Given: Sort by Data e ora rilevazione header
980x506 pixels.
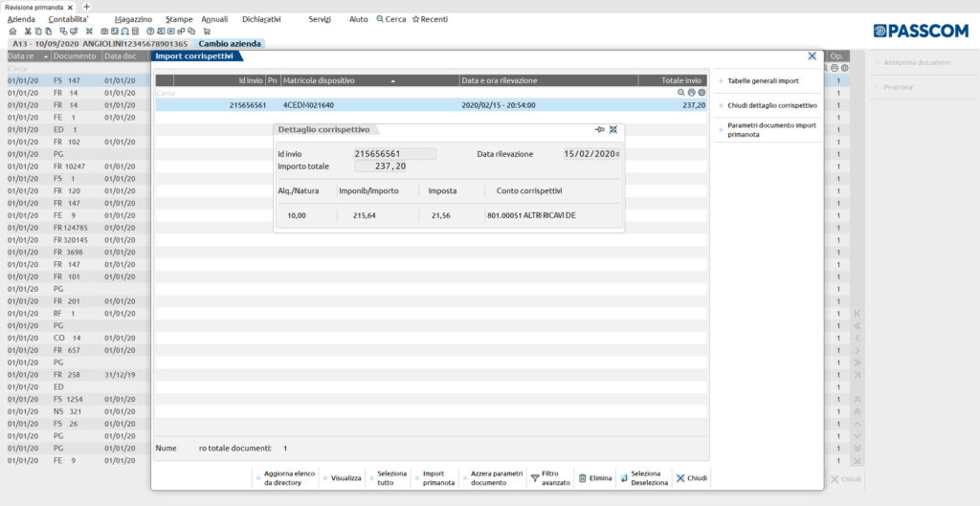Looking at the screenshot, I should 548,80.
